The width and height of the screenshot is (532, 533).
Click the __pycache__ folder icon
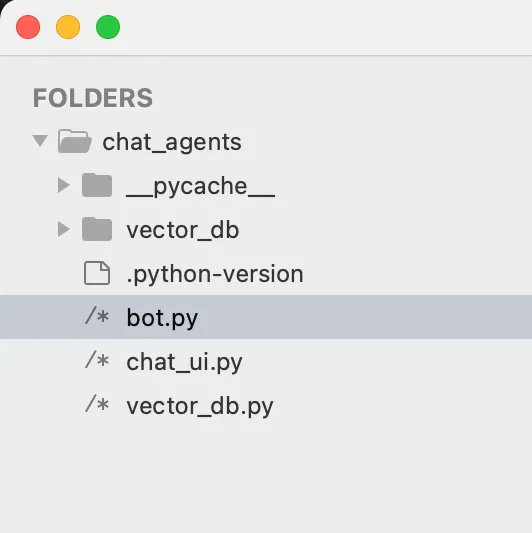pos(97,185)
